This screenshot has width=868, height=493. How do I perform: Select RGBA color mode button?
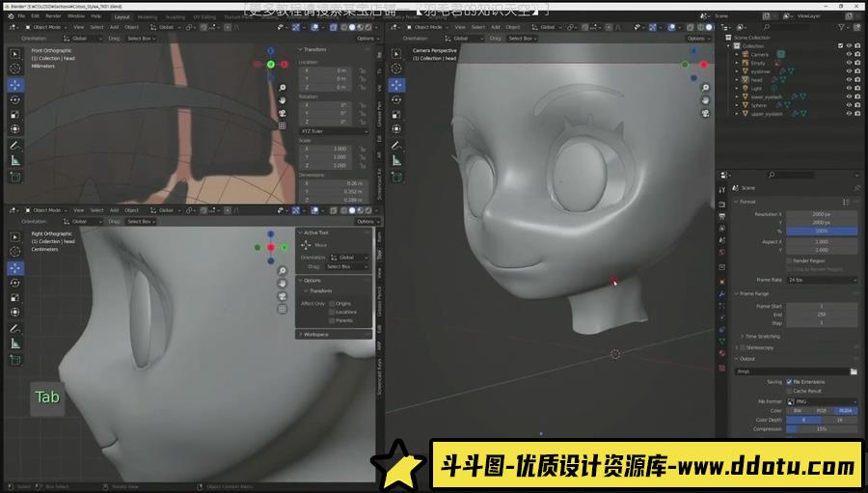845,411
